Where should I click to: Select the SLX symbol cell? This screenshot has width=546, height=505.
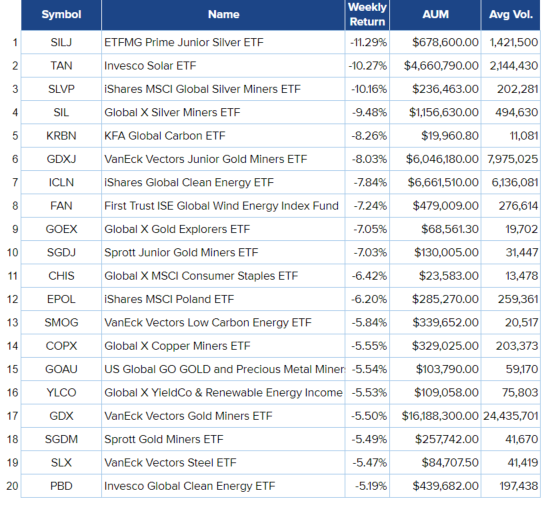click(x=61, y=462)
